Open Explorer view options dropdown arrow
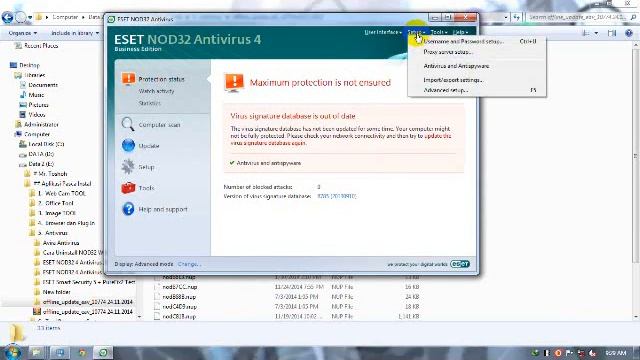Image resolution: width=640 pixels, height=360 pixels. [x=596, y=33]
